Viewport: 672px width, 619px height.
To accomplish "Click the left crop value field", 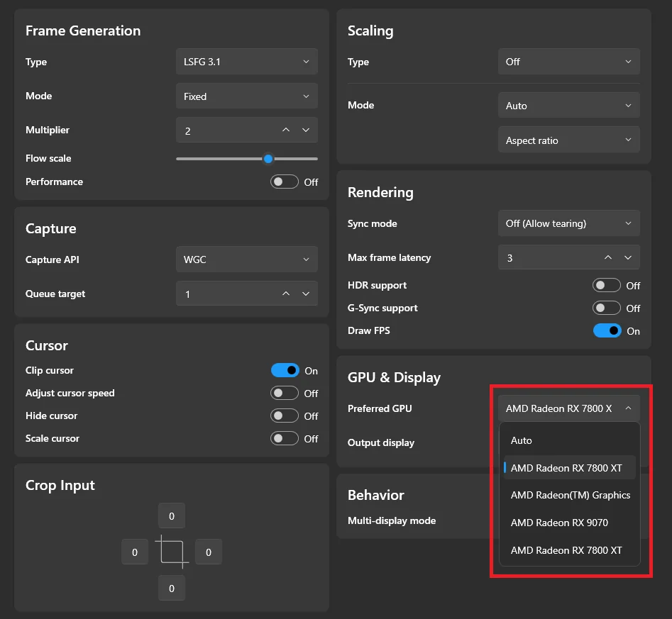I will pos(135,552).
